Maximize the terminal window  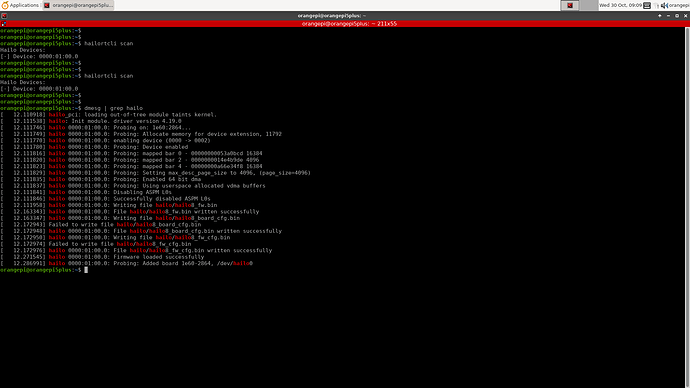click(677, 16)
